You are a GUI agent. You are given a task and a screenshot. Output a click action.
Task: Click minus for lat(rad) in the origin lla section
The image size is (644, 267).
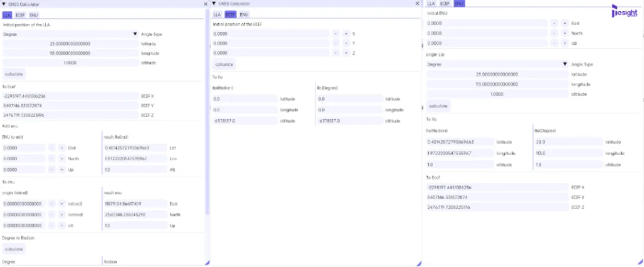pyautogui.click(x=52, y=204)
